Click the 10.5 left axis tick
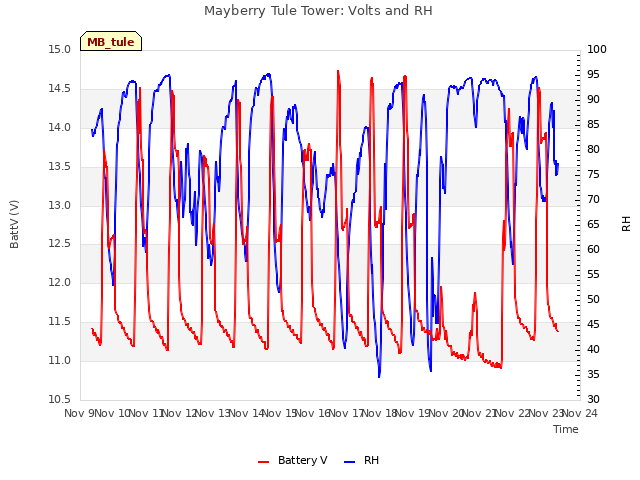This screenshot has height=480, width=640. (60, 400)
